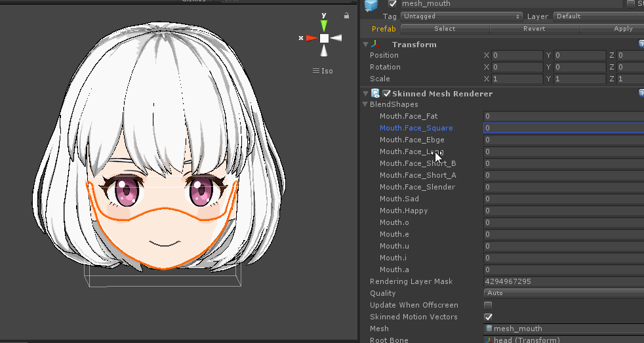Disable the mesh_mouth active checkbox

[x=393, y=4]
